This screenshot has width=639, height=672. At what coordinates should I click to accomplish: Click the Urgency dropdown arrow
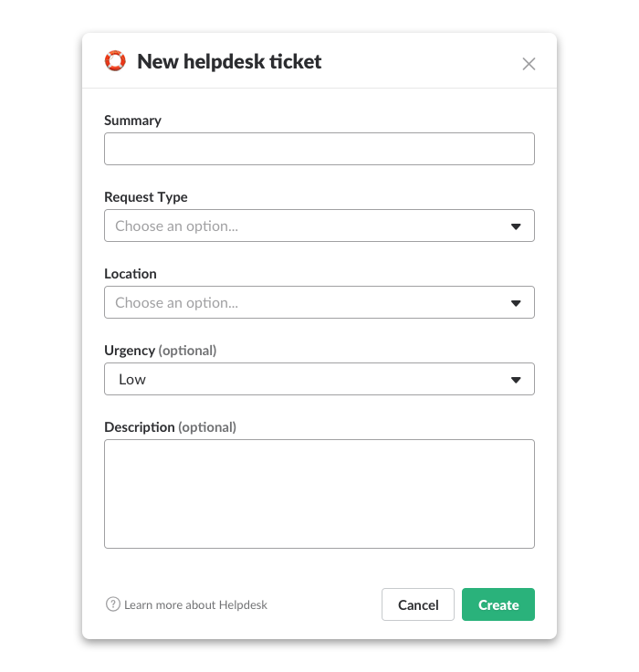(516, 380)
